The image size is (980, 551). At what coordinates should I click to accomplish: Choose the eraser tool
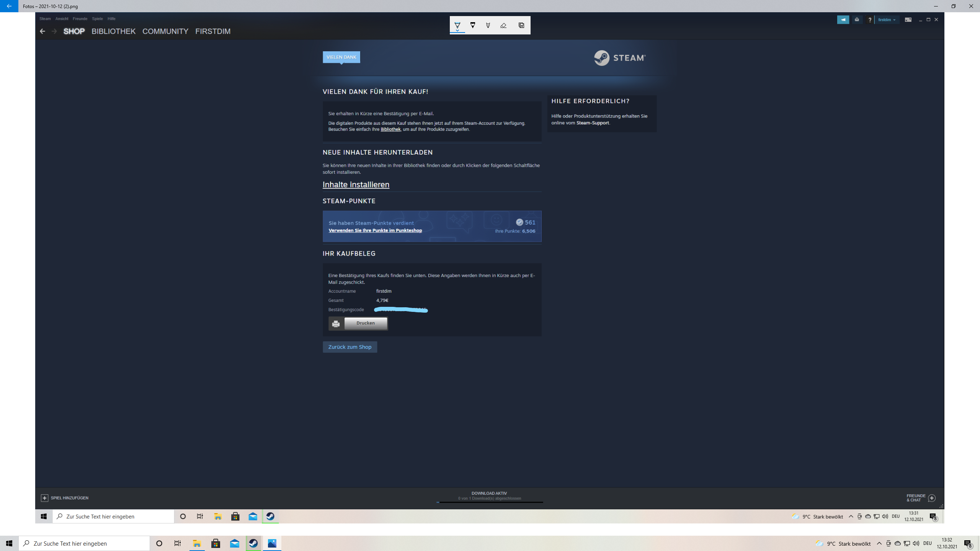coord(503,25)
